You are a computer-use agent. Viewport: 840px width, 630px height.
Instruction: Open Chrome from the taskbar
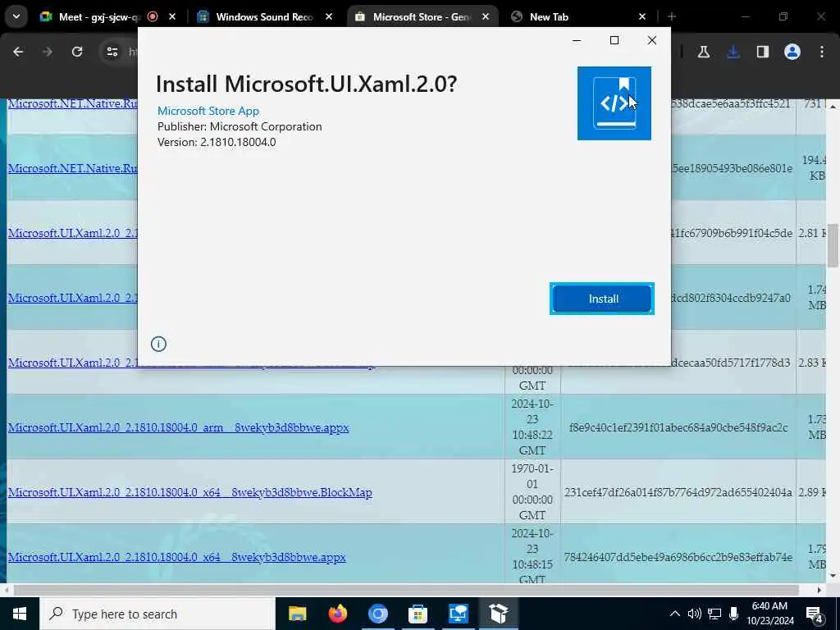[377, 614]
